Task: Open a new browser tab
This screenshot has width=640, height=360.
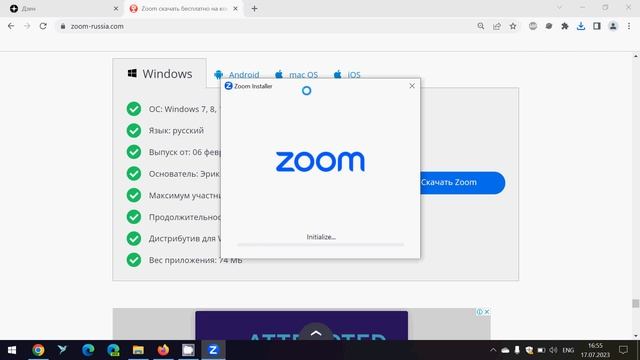Action: click(254, 9)
